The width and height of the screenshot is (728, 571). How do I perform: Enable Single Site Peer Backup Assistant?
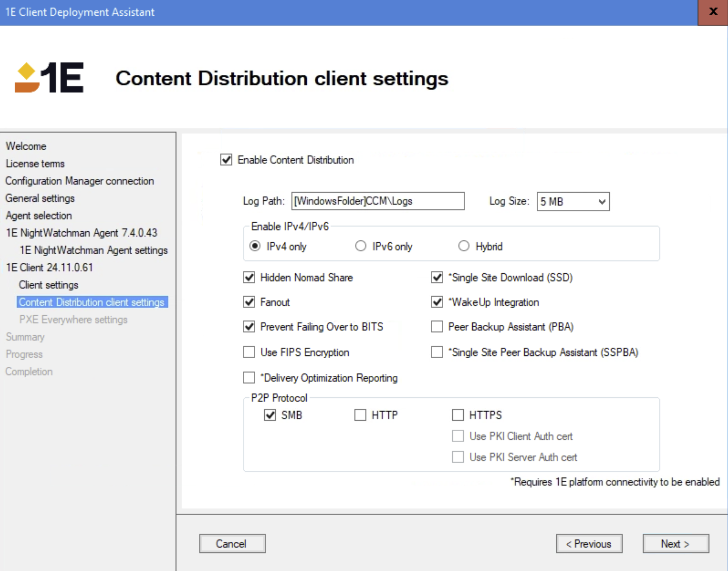(x=437, y=352)
